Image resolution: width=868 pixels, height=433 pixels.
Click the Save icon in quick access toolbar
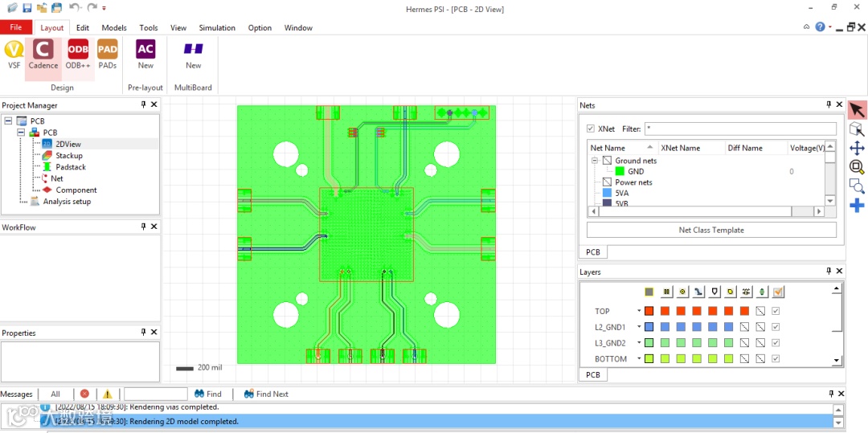tap(27, 8)
